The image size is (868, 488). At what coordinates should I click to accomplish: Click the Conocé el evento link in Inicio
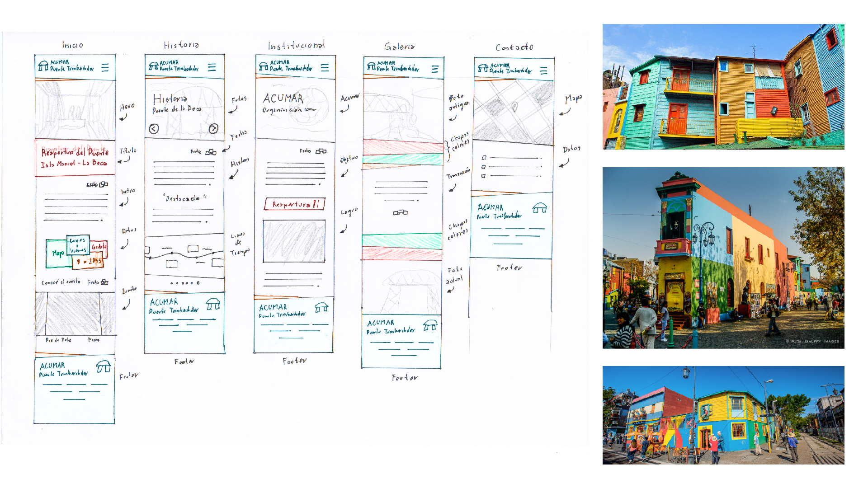(61, 282)
